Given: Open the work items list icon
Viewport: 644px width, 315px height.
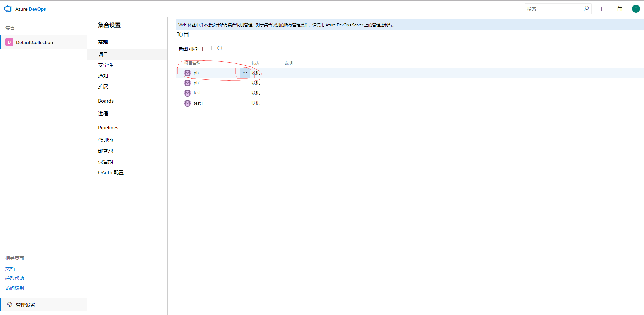Looking at the screenshot, I should click(x=604, y=9).
